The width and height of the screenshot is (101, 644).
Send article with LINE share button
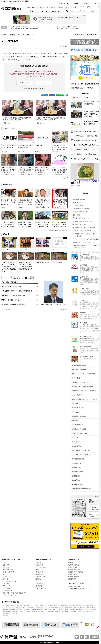point(60,95)
